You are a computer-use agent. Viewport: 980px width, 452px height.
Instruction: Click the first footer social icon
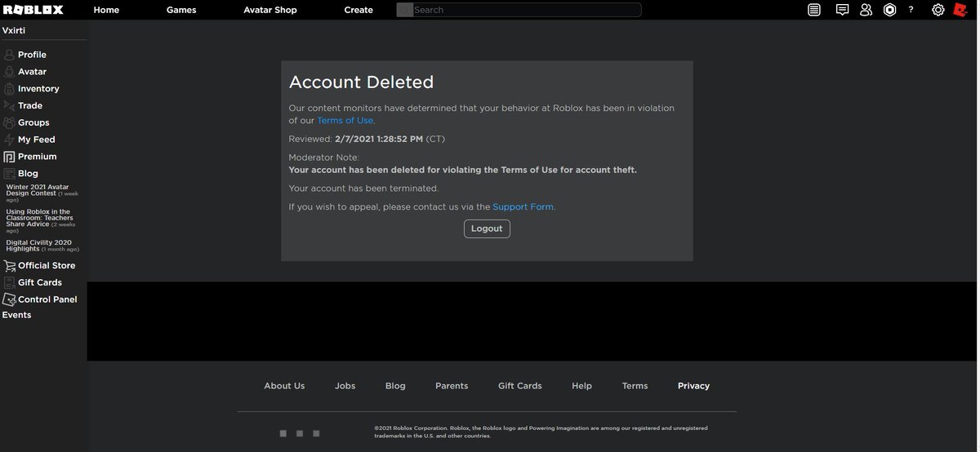click(x=283, y=433)
